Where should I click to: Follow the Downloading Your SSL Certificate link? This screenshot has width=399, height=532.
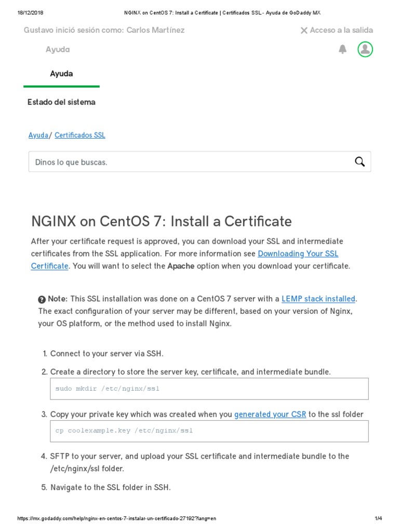298,254
